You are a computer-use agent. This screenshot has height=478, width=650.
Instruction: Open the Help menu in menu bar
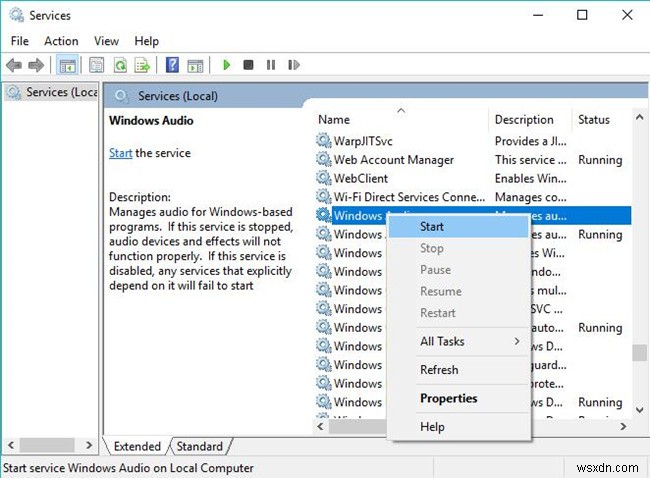click(146, 41)
